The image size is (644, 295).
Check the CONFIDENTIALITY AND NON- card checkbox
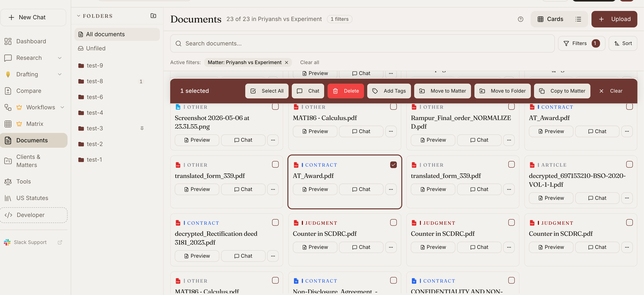(x=511, y=280)
